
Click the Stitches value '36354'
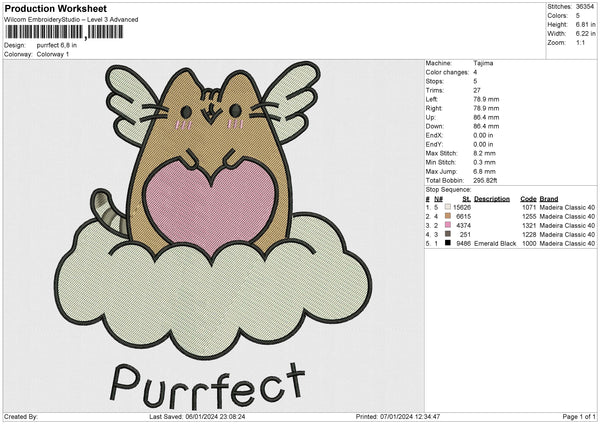click(585, 7)
